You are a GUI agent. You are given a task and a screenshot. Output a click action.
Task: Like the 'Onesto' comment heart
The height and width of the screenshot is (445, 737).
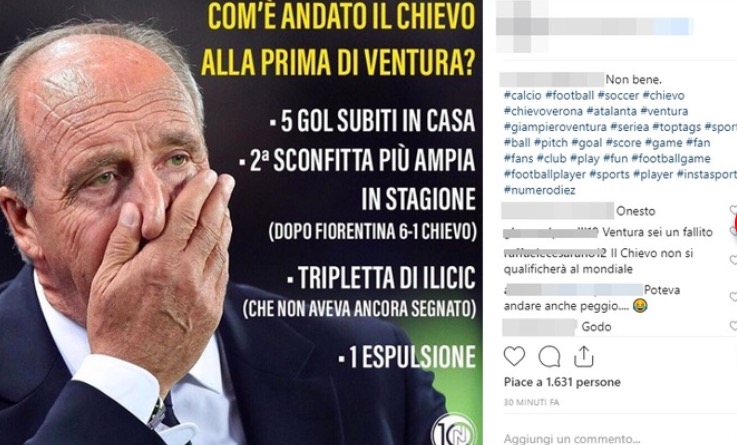point(733,210)
